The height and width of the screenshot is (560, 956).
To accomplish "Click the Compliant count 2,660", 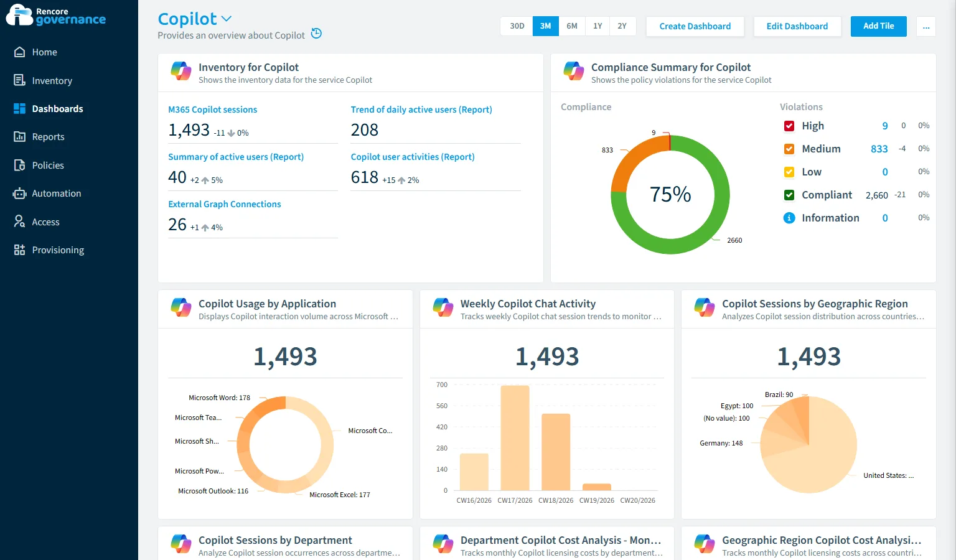I will pos(876,195).
